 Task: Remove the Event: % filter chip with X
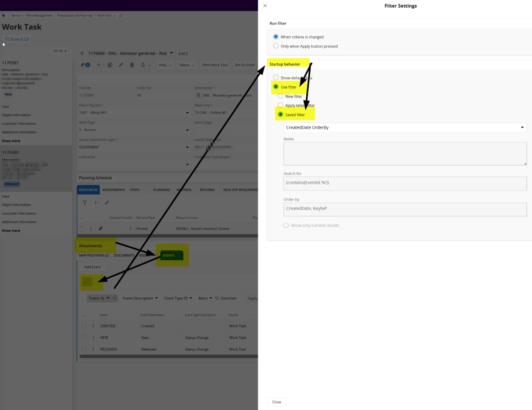tap(115, 298)
